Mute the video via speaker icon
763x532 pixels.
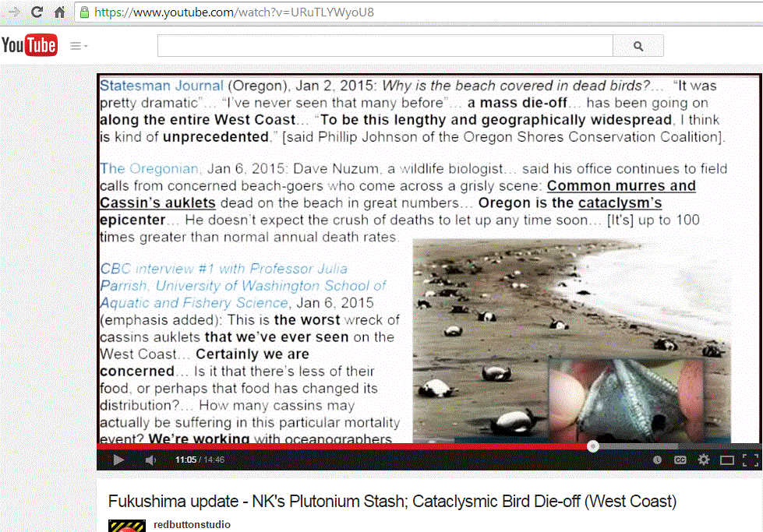coord(151,460)
